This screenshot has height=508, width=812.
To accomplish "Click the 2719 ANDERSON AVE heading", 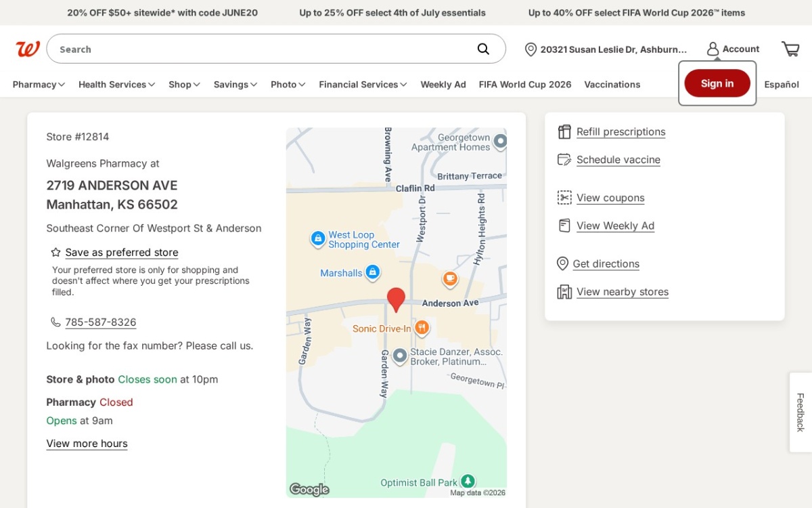I will 112,185.
